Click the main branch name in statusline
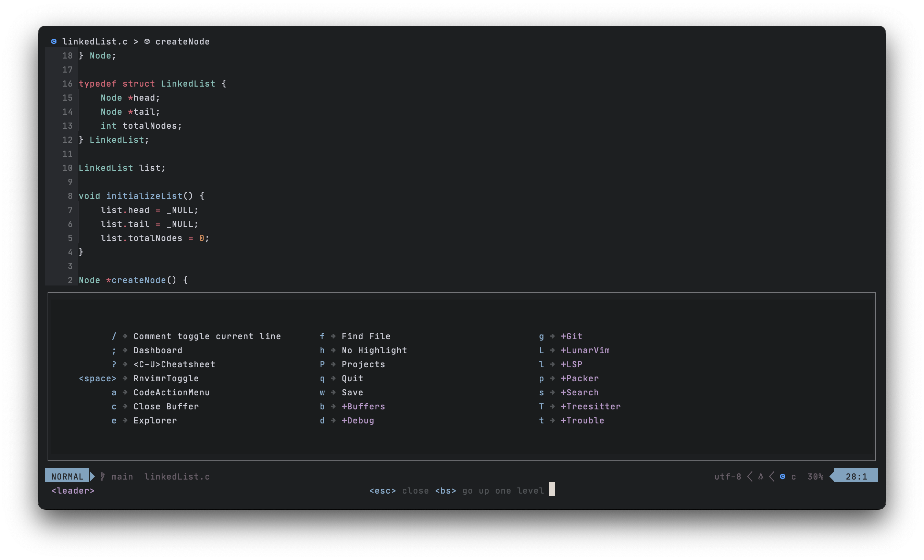 pos(122,476)
